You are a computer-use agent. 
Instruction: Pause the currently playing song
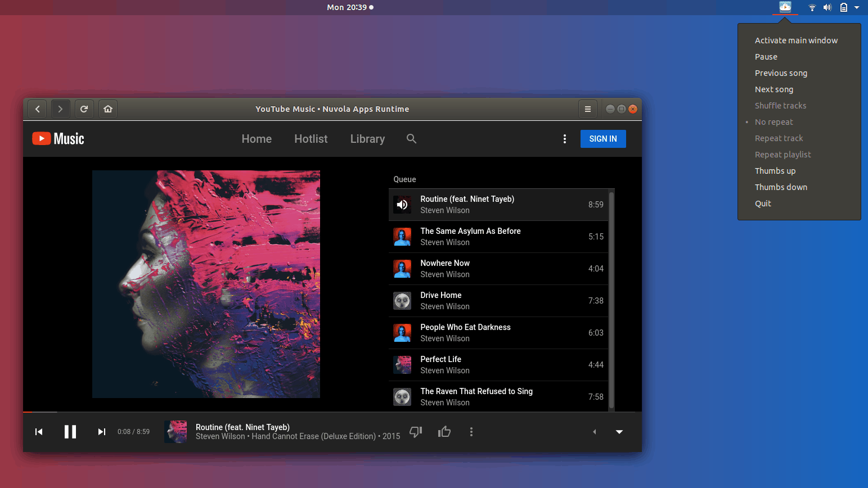[70, 432]
